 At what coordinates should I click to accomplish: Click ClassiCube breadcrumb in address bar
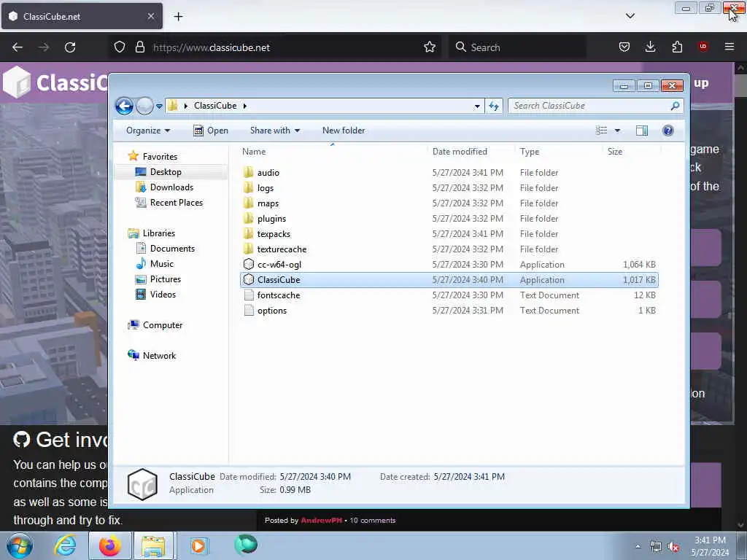(215, 106)
